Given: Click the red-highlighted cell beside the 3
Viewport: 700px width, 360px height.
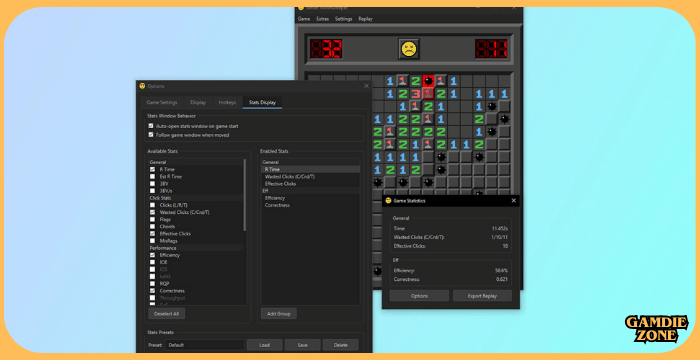Looking at the screenshot, I should click(429, 94).
